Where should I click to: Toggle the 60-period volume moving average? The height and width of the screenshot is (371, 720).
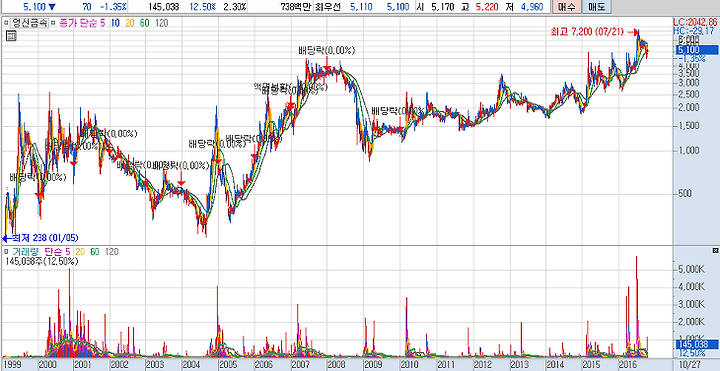tap(95, 252)
